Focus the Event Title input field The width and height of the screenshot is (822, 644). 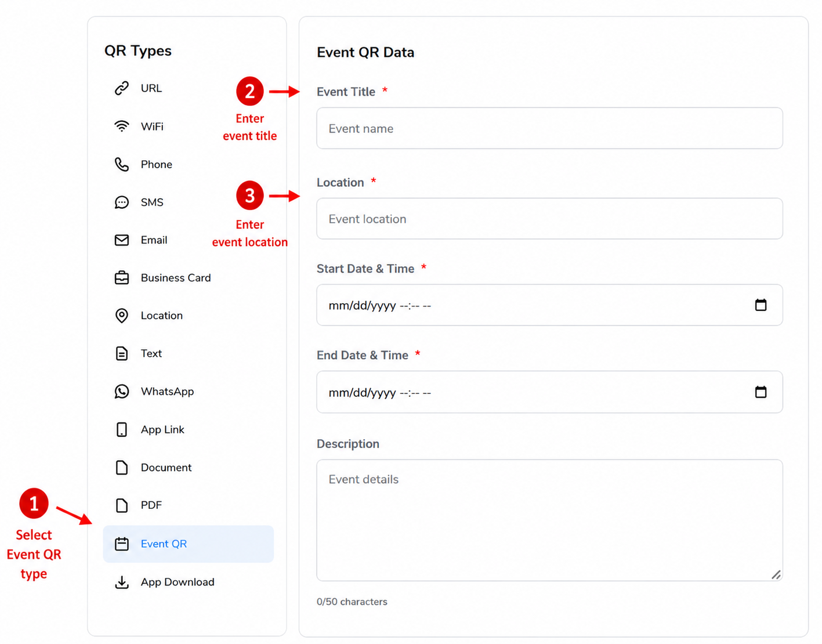[x=549, y=128]
